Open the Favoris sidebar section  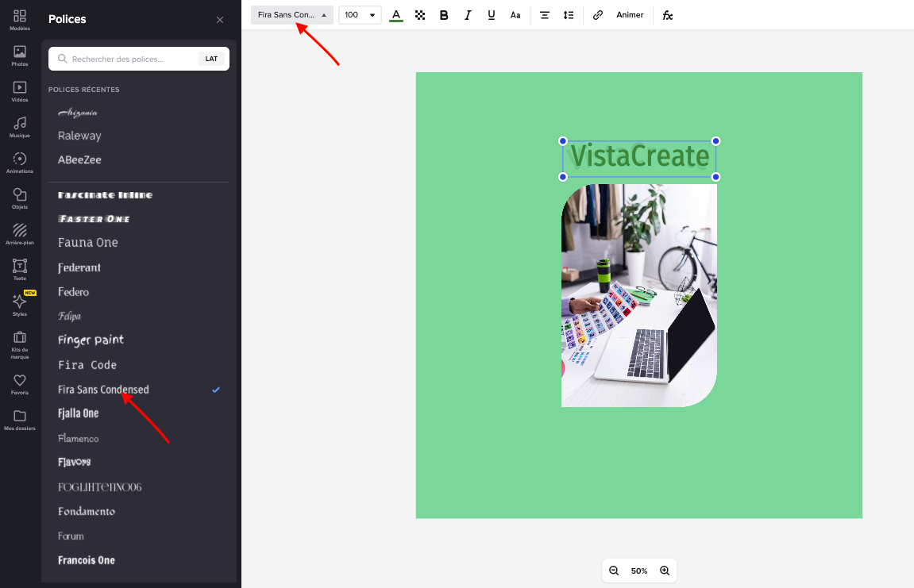click(20, 385)
